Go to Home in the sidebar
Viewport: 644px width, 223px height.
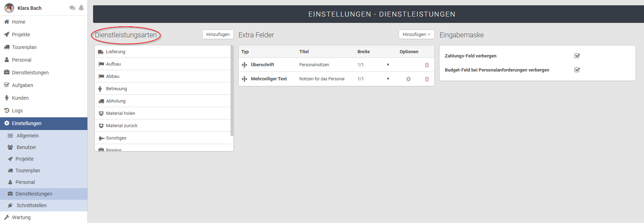(44, 22)
